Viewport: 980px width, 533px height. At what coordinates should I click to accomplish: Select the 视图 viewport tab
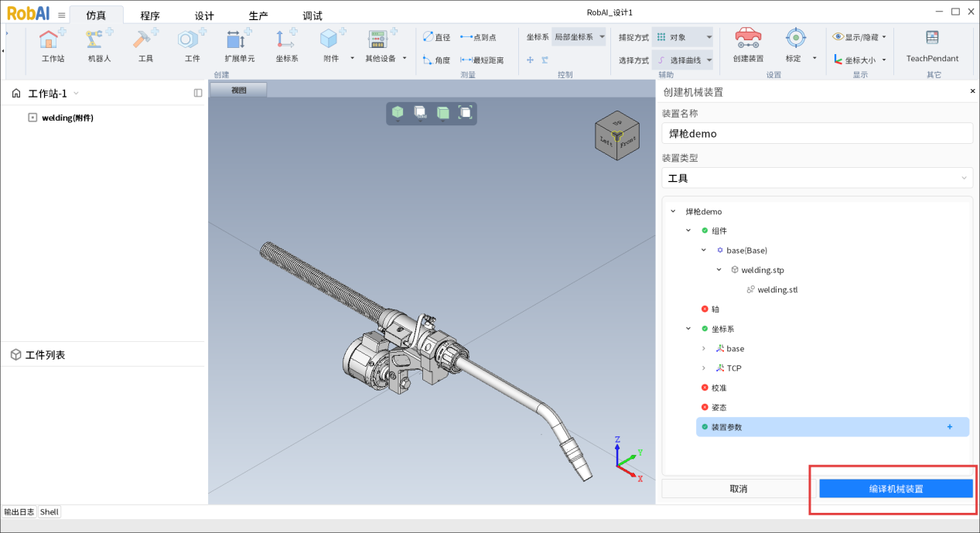point(238,90)
